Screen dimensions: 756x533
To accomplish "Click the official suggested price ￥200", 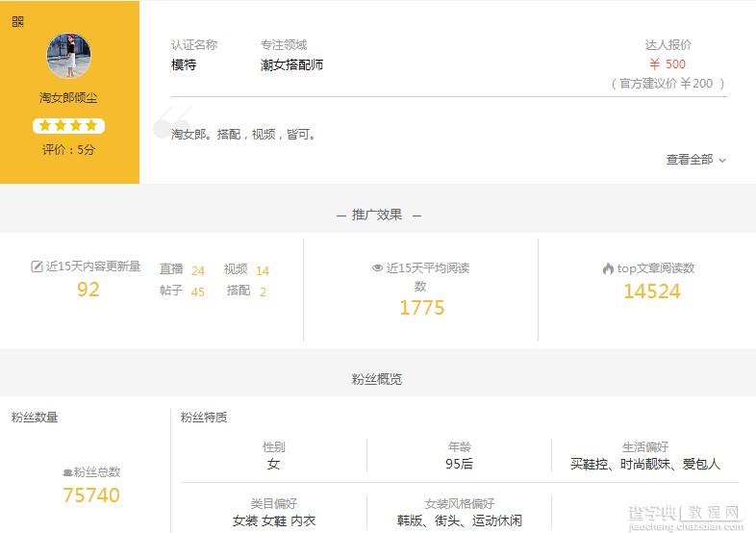I will [x=668, y=84].
